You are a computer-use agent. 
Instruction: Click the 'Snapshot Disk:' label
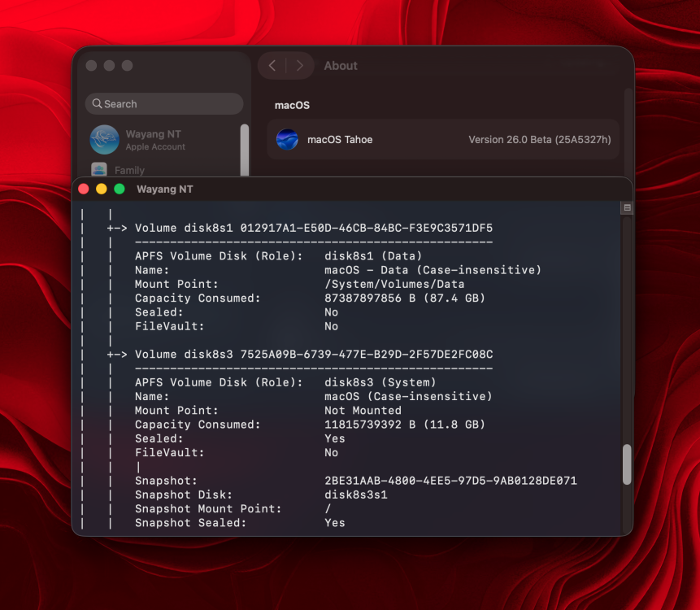pos(184,495)
